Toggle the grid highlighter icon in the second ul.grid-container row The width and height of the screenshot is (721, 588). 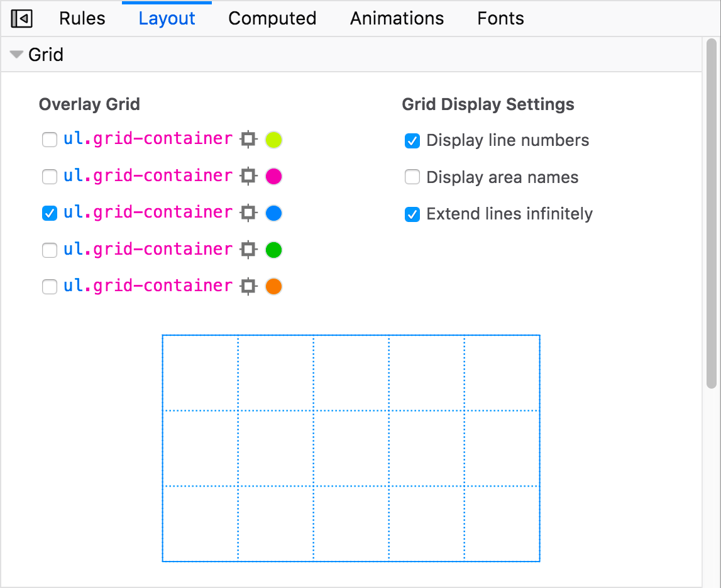click(248, 176)
